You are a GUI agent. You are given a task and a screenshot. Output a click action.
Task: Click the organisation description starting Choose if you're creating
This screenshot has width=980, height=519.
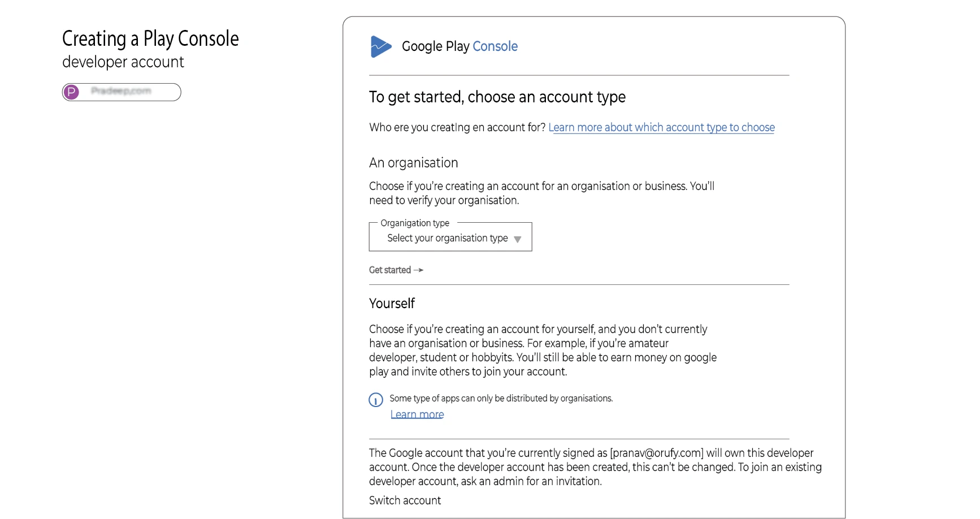click(541, 193)
